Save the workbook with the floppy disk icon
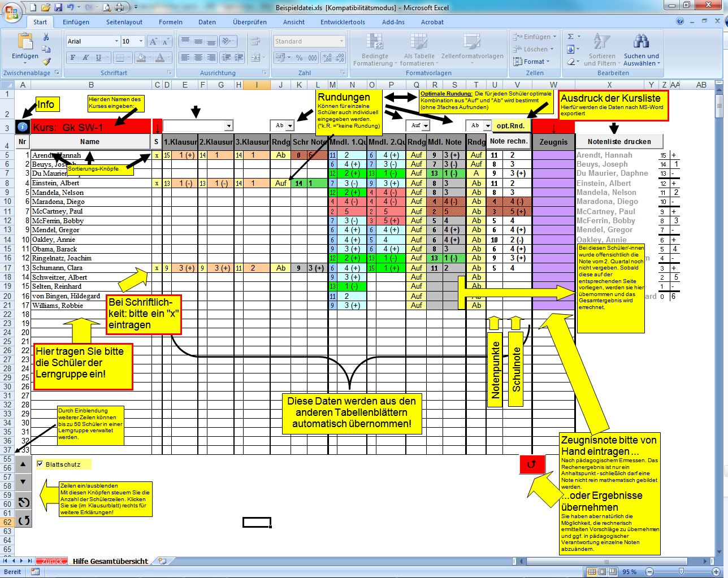Screen dimensions: 728x578 (58, 8)
